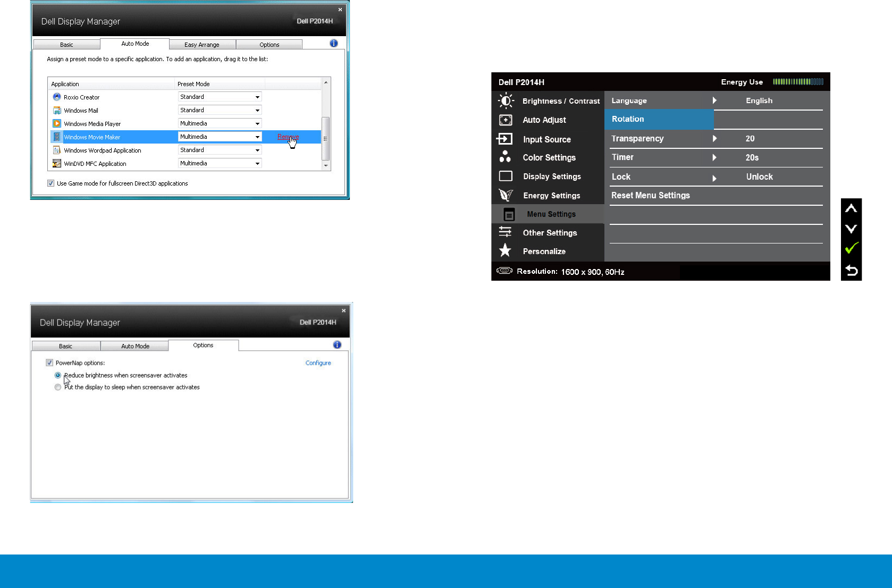Click the OSD up arrow button

pos(851,208)
